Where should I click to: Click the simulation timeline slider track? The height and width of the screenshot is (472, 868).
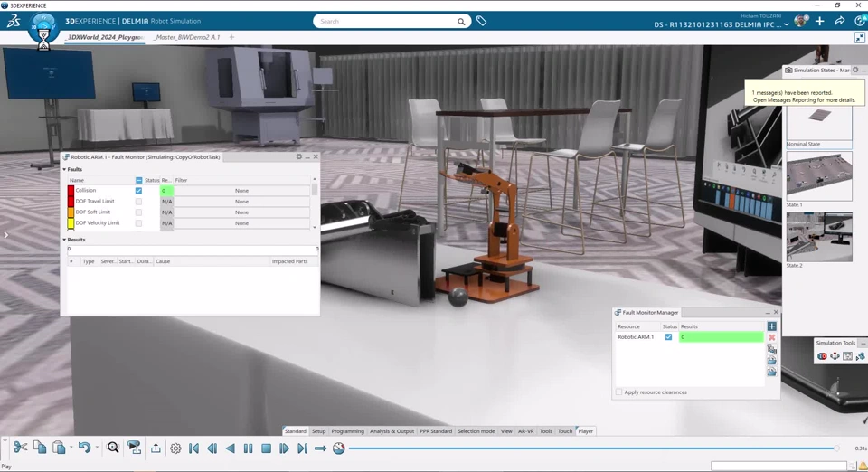pos(592,448)
